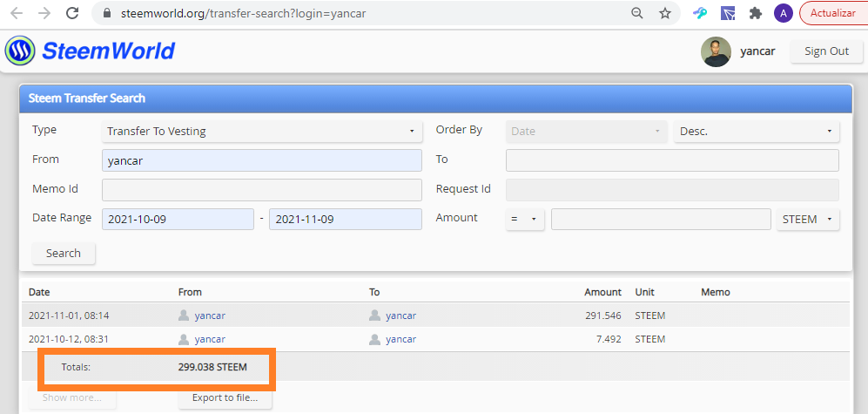The height and width of the screenshot is (414, 868).
Task: Open the blue square extension icon
Action: coord(727,13)
